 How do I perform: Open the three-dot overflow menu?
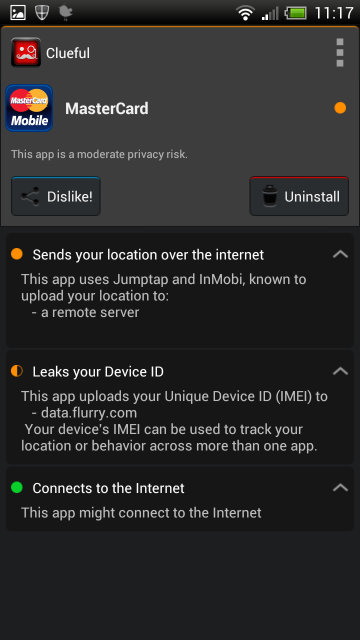click(340, 53)
